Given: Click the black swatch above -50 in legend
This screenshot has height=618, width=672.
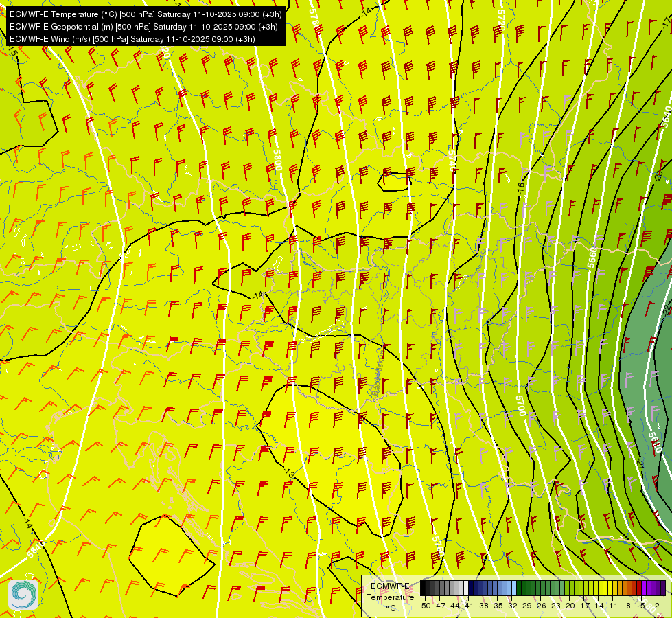Looking at the screenshot, I should coord(425,588).
